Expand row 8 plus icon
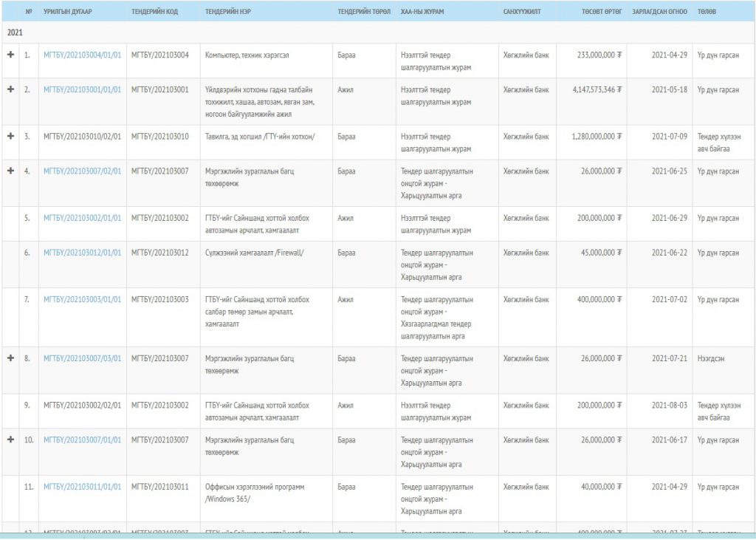 [10, 358]
